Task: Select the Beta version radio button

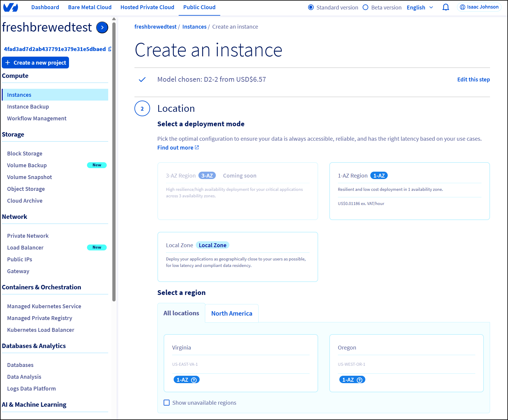Action: pyautogui.click(x=365, y=7)
